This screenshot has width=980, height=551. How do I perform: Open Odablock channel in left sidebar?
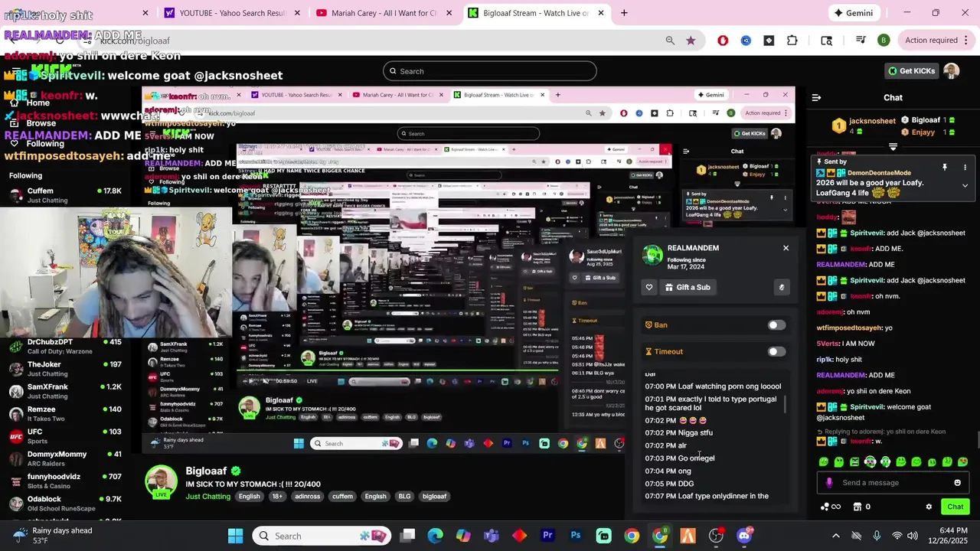64,504
